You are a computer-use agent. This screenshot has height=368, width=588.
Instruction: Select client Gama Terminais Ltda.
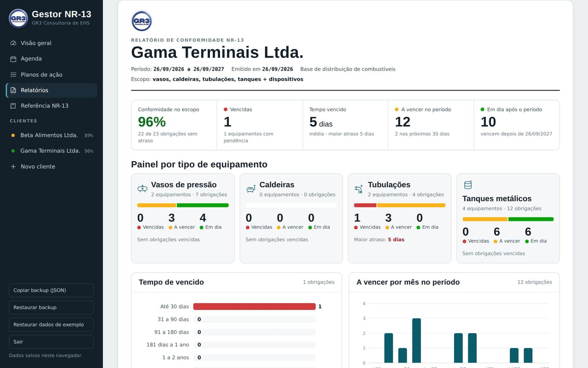tap(51, 151)
